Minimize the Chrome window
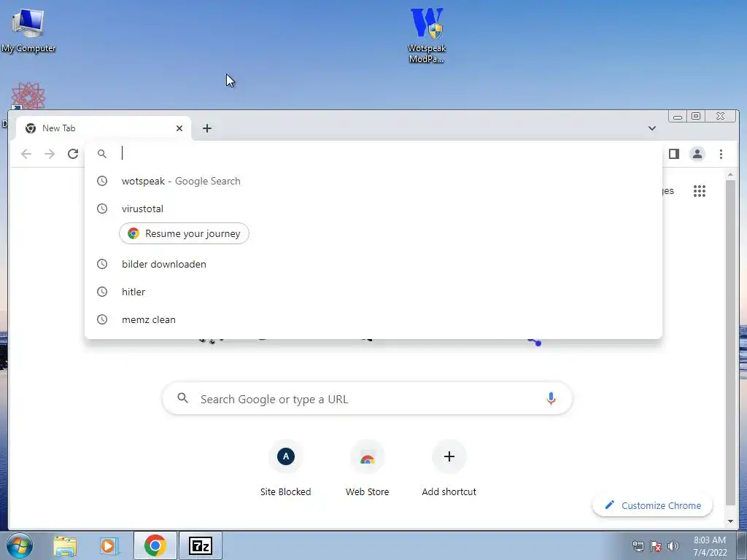This screenshot has width=747, height=560. (x=677, y=116)
